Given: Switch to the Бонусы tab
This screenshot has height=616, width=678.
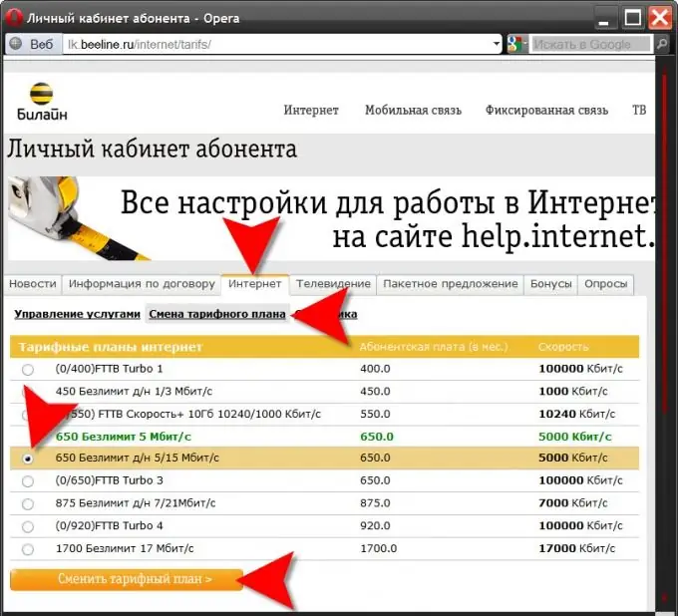Looking at the screenshot, I should coord(550,284).
